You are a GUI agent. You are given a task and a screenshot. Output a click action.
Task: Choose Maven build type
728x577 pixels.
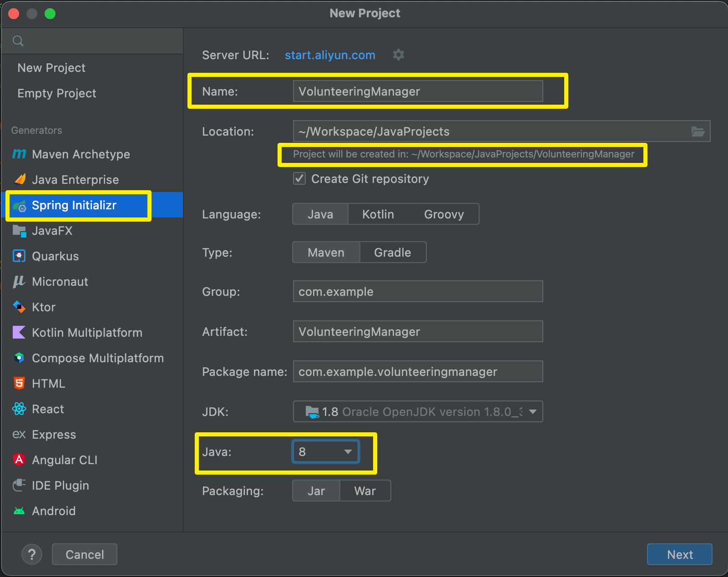(x=326, y=253)
